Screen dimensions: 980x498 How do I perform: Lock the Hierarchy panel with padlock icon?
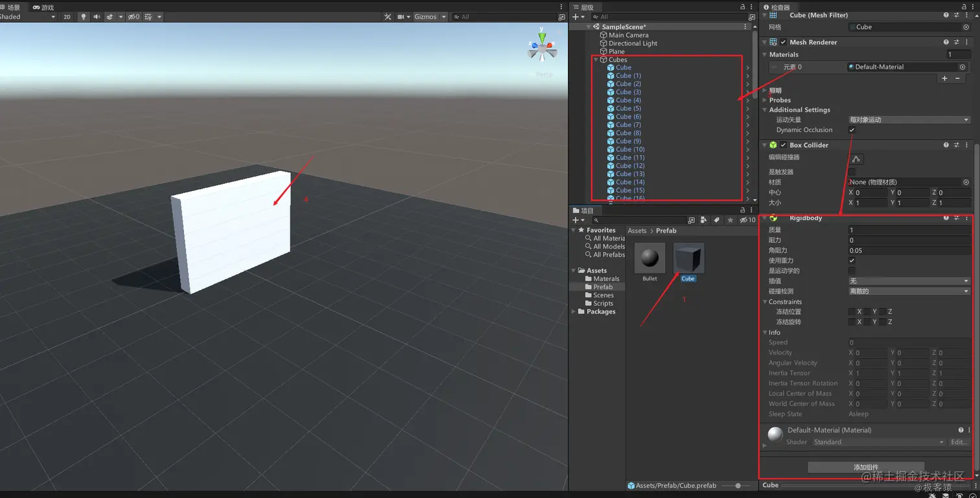[743, 7]
